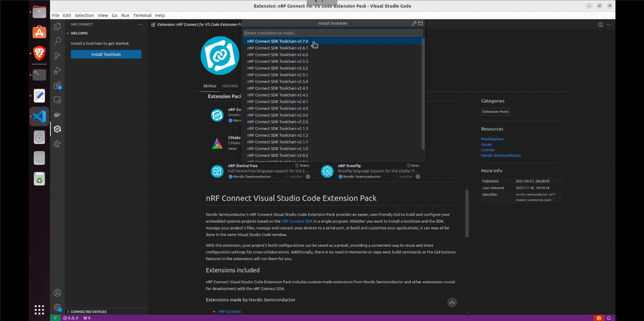
Task: Open the Source Control view
Action: pos(57,56)
